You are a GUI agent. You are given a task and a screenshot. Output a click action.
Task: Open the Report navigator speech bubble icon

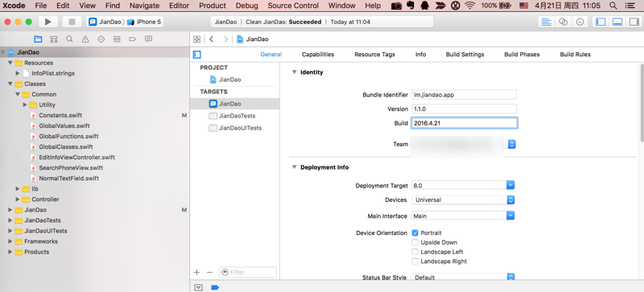tap(149, 39)
